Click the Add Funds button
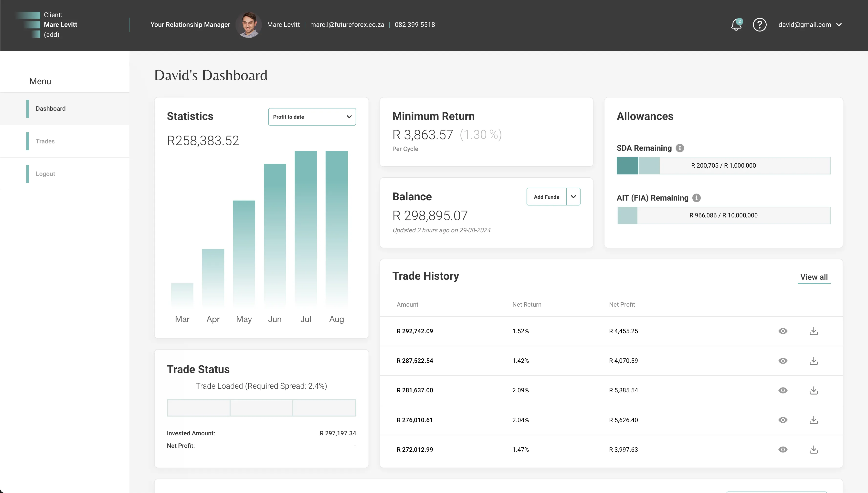 pyautogui.click(x=546, y=197)
